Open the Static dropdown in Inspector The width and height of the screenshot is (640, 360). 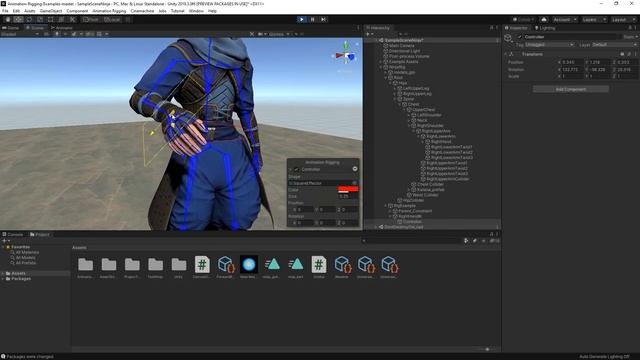[x=630, y=37]
